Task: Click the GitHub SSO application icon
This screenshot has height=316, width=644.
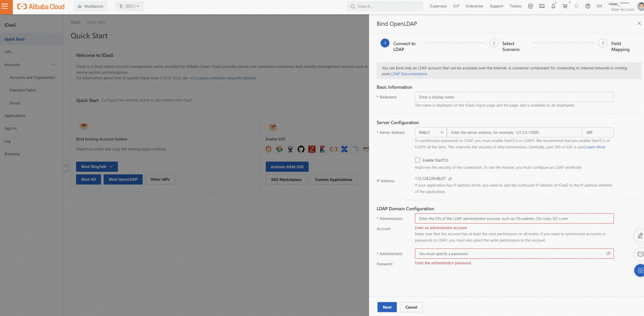Action: [x=301, y=149]
